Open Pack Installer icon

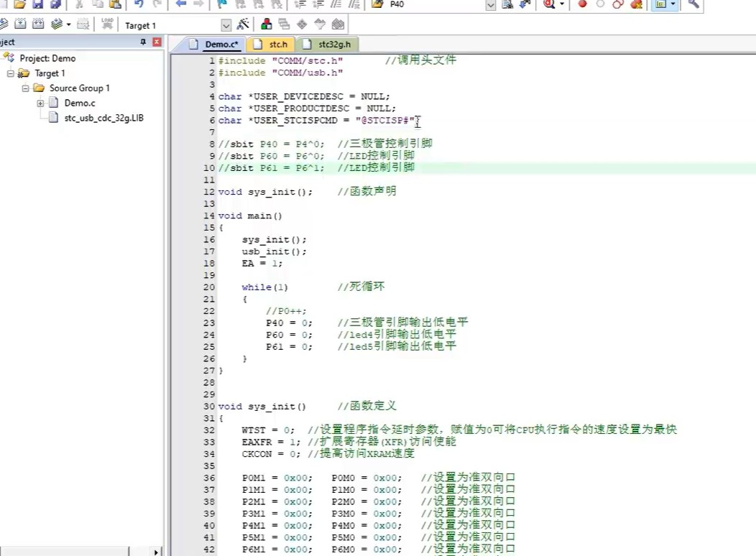(x=338, y=24)
